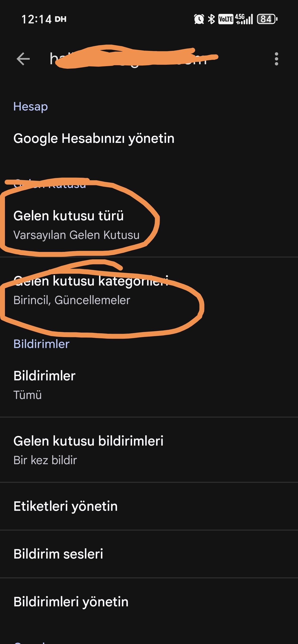This screenshot has width=298, height=644.
Task: Tap the back arrow icon
Action: point(23,59)
